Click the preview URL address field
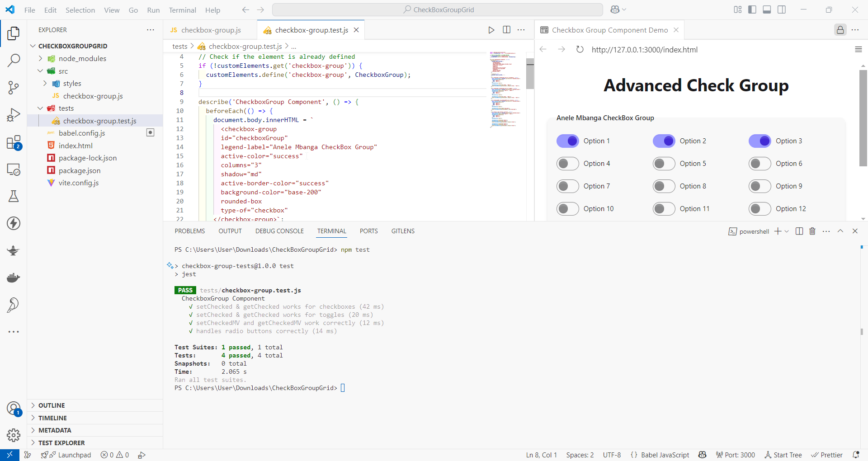Image resolution: width=868 pixels, height=461 pixels. (644, 50)
